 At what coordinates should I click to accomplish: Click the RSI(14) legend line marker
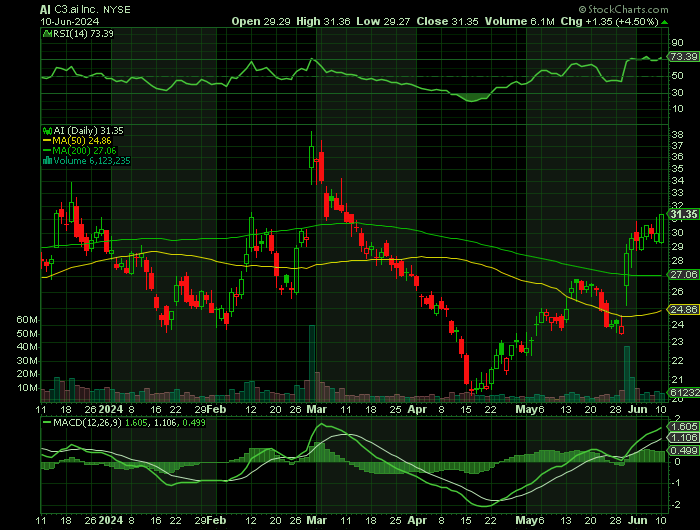pyautogui.click(x=45, y=34)
